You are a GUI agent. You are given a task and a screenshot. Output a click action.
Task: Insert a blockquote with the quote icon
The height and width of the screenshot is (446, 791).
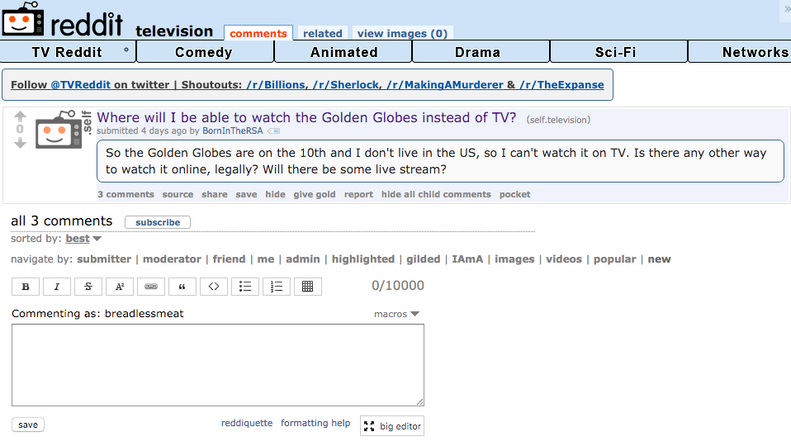(182, 287)
